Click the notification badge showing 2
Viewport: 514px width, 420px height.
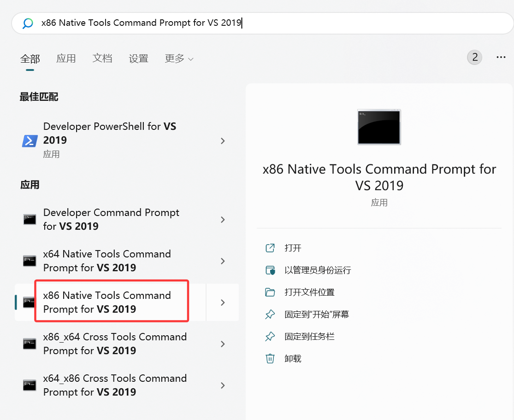[x=474, y=57]
